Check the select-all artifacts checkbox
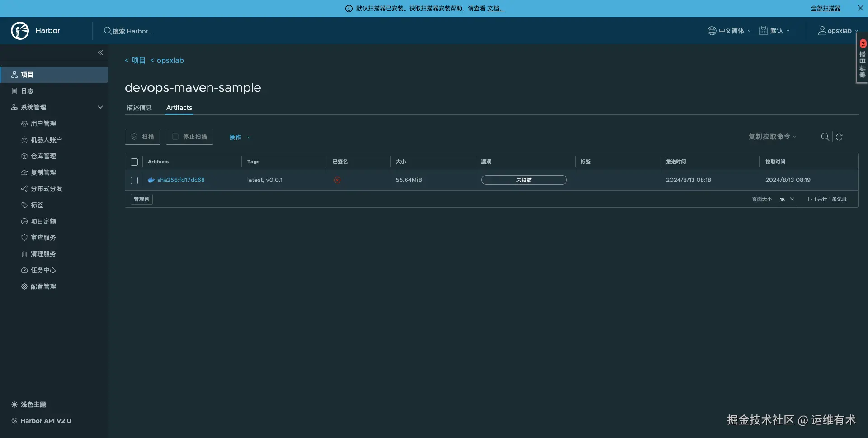868x438 pixels. tap(134, 162)
